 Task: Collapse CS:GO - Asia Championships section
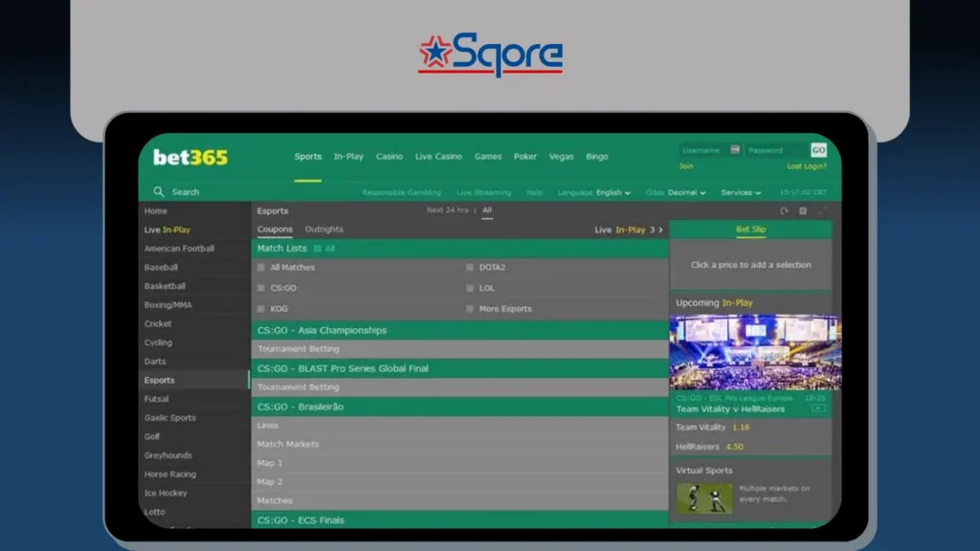(460, 330)
